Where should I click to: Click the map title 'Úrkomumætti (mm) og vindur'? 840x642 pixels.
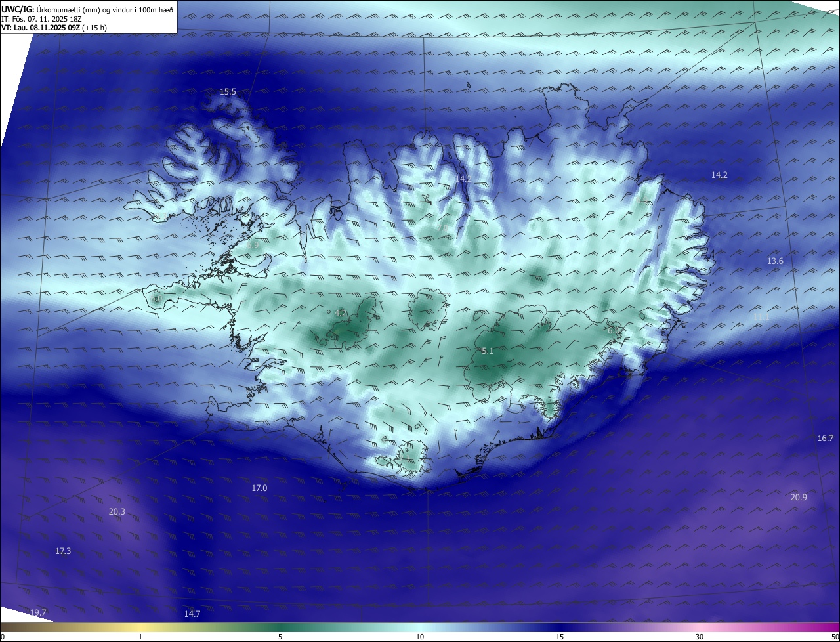click(x=85, y=9)
